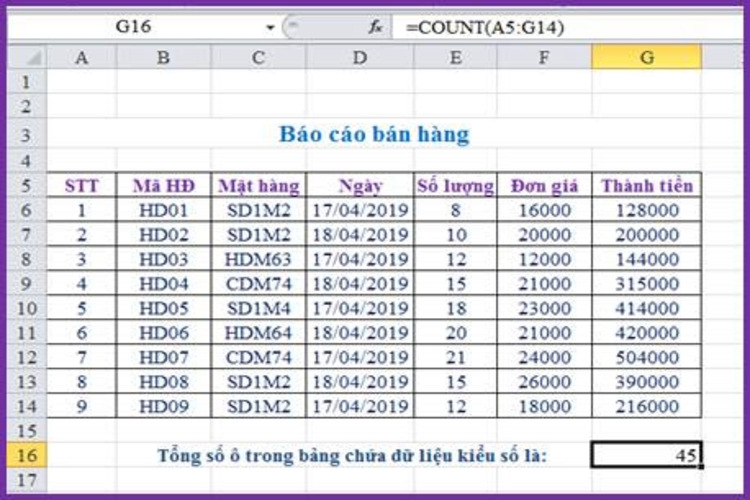Click the 'Mặt hàng' header cell
This screenshot has height=500, width=750.
(x=258, y=185)
